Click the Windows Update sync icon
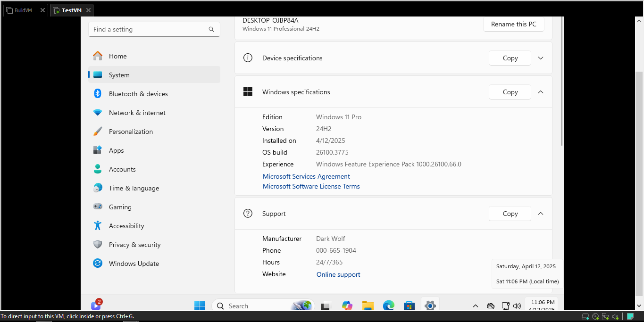644x322 pixels. click(98, 264)
